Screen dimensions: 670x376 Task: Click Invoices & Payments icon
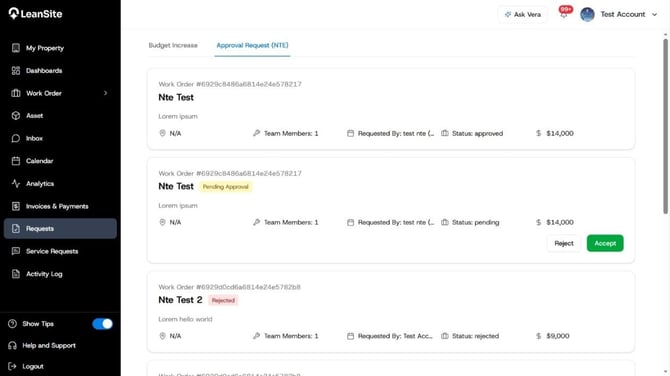(16, 206)
